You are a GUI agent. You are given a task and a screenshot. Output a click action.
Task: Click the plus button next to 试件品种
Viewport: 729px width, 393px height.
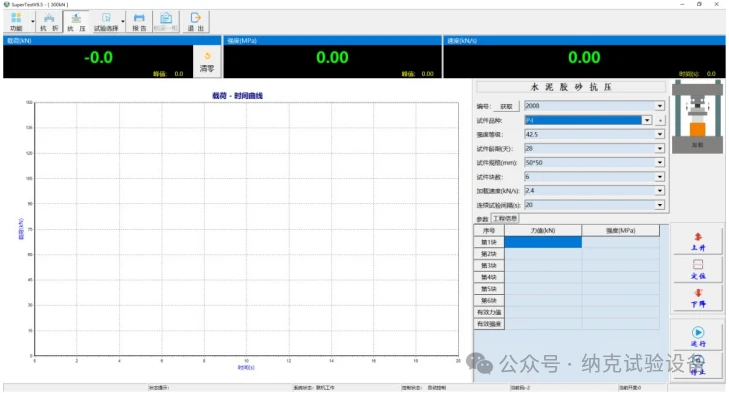tap(660, 120)
